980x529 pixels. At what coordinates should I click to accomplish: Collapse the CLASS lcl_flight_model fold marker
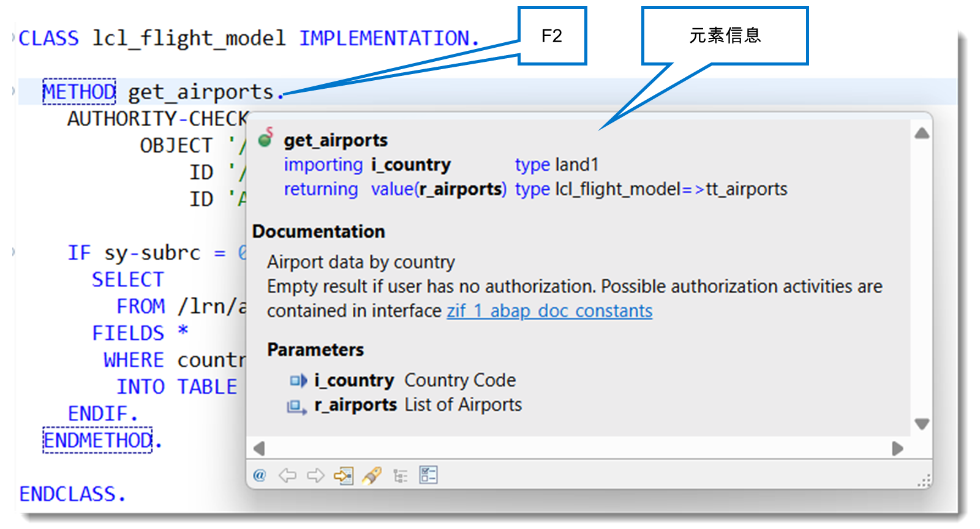coord(13,37)
